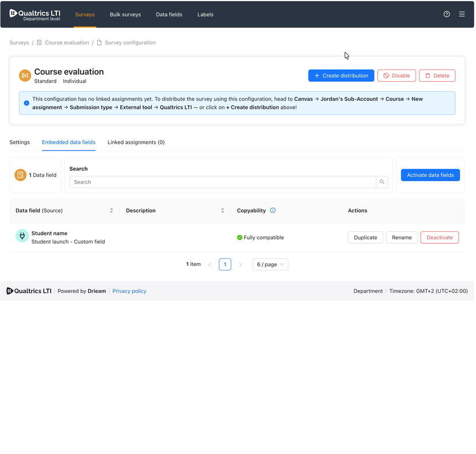This screenshot has width=476, height=454.
Task: Click the Student name plug icon
Action: pos(22,236)
